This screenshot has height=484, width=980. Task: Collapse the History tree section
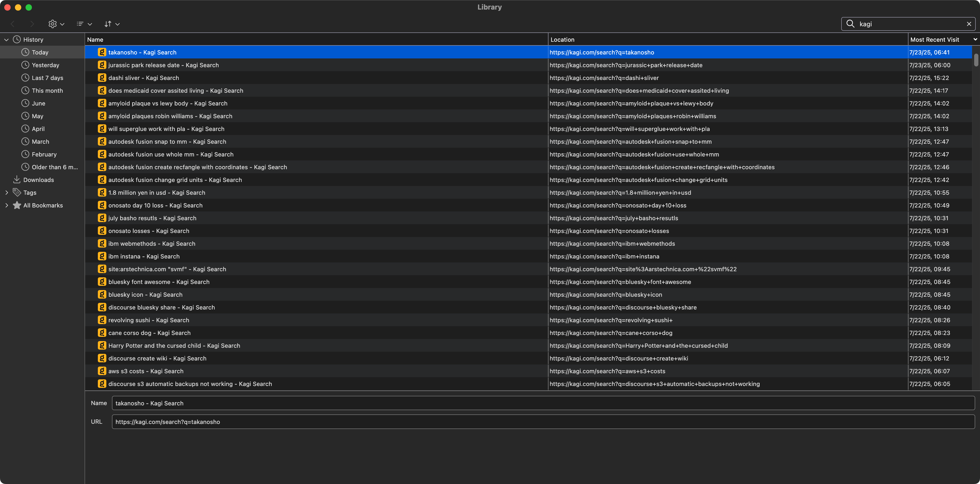6,40
